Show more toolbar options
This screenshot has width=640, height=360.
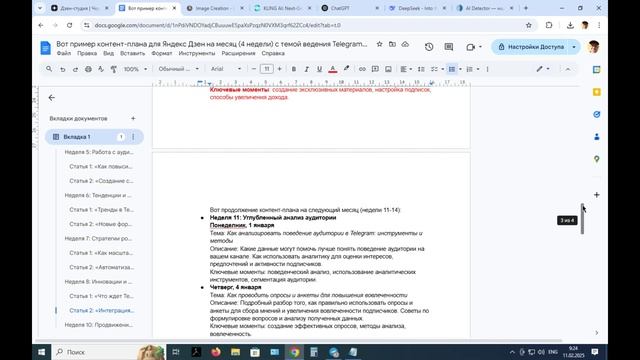point(487,69)
